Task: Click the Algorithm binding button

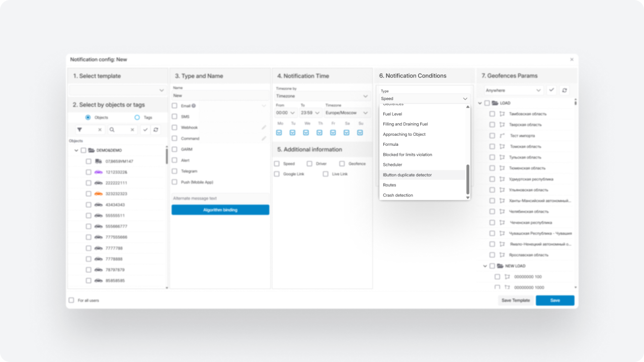Action: tap(220, 210)
